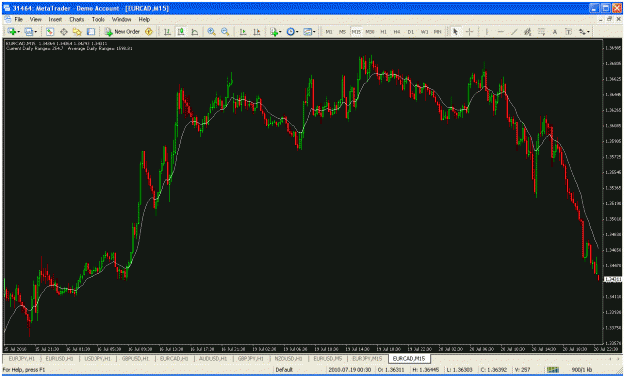
Task: Toggle the Data Window crosshair icon
Action: tap(63, 31)
